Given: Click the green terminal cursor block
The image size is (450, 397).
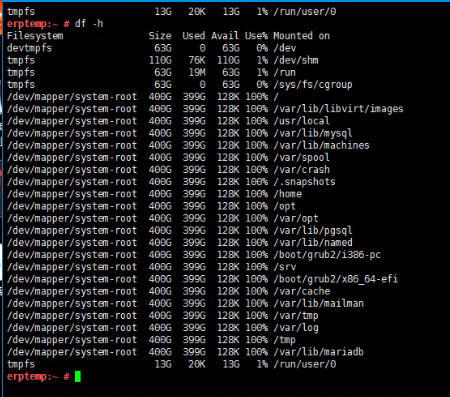Looking at the screenshot, I should click(78, 377).
